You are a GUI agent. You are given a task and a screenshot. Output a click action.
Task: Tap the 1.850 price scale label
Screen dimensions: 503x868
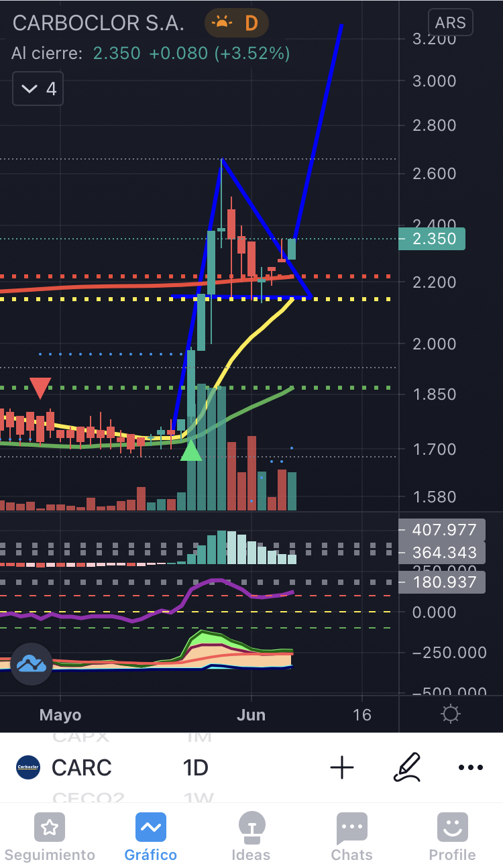(x=433, y=394)
